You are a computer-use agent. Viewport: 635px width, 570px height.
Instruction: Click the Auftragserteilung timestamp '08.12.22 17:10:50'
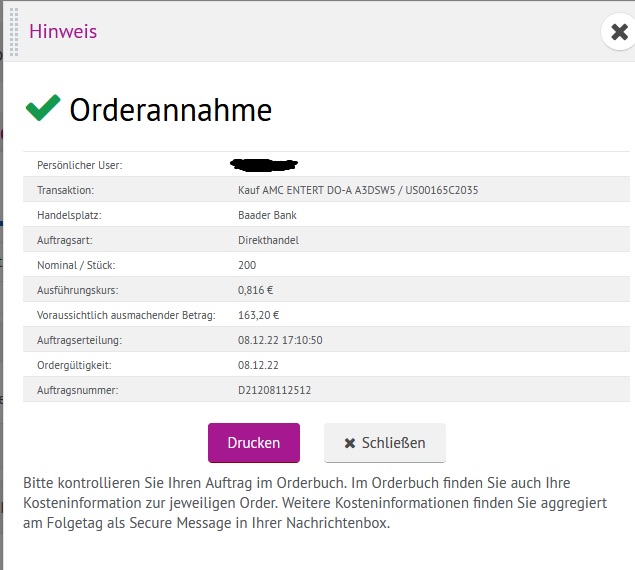[x=280, y=340]
